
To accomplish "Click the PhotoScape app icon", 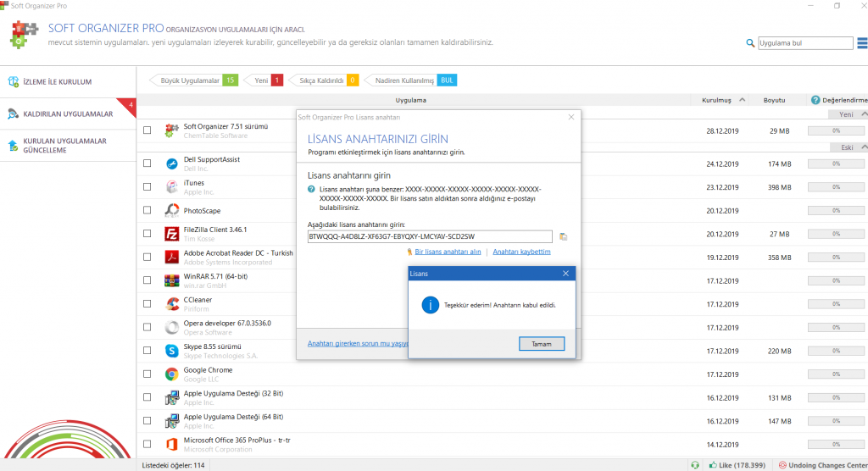I will tap(171, 210).
